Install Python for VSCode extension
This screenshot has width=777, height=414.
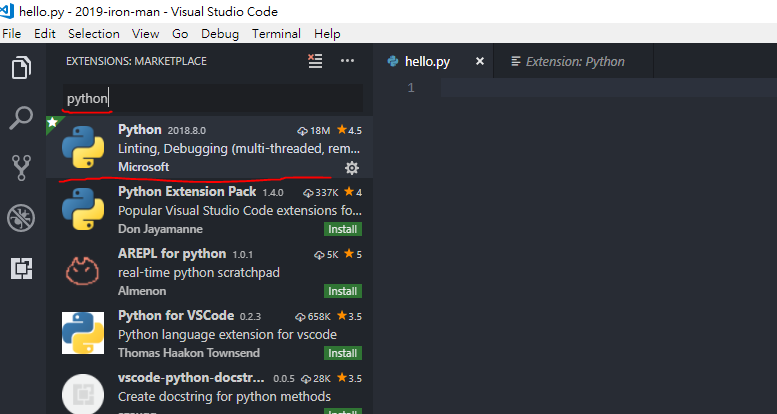point(342,353)
